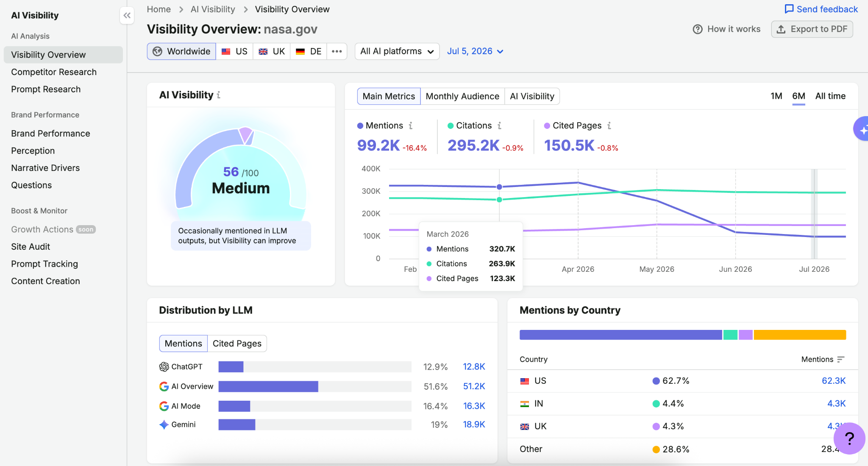Viewport: 868px width, 466px height.
Task: Select the US region filter
Action: (x=234, y=51)
